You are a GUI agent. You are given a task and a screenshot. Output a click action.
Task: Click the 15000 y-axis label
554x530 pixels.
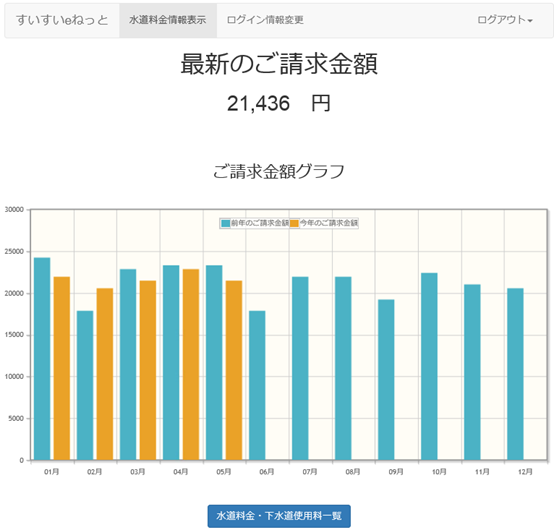(x=14, y=335)
